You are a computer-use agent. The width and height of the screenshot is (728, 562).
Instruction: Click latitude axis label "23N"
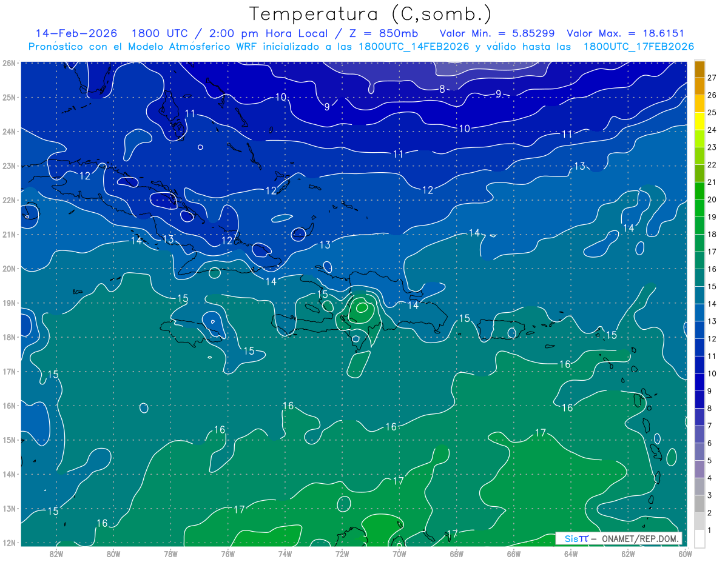pyautogui.click(x=9, y=166)
